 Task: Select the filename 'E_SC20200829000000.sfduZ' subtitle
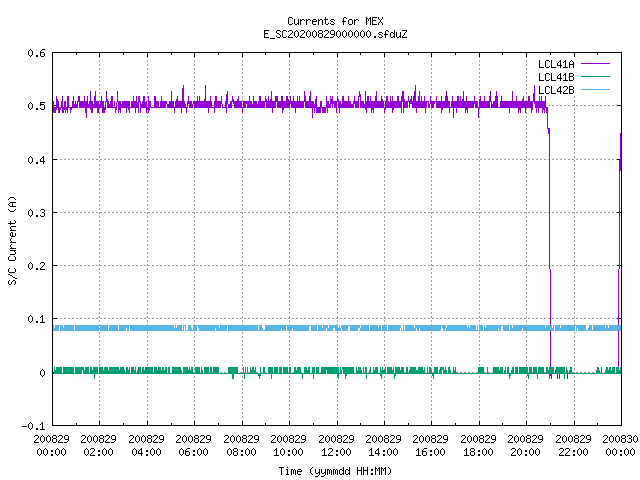pyautogui.click(x=335, y=34)
